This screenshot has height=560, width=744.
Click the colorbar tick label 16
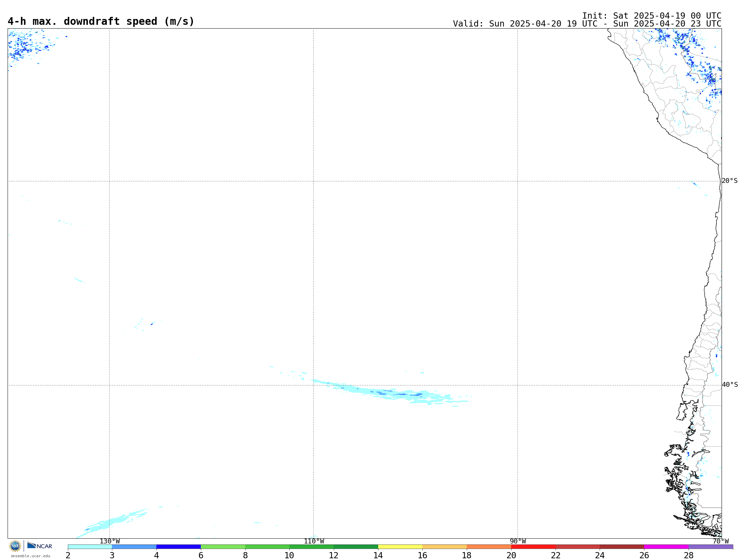[x=422, y=555]
